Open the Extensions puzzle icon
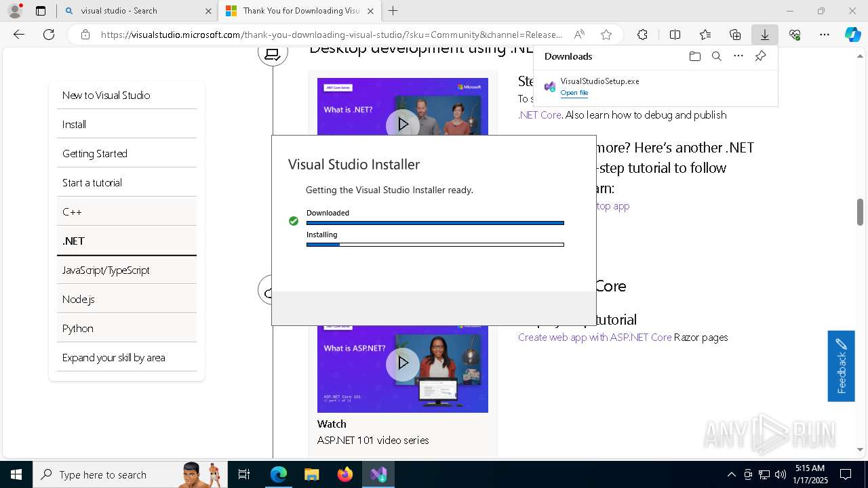The image size is (868, 488). pos(642,35)
